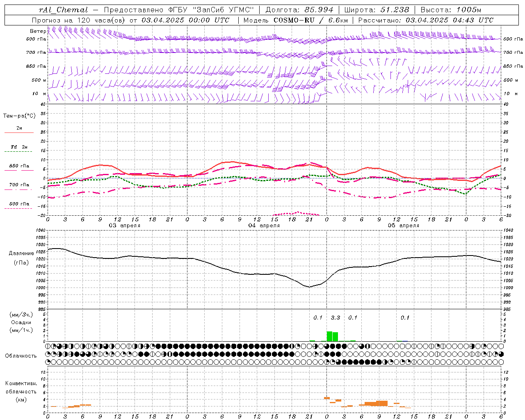Screen dimensions: 525x420
Task: Click the pressure curve minimum near 1000 гПа
Action: [x=309, y=287]
